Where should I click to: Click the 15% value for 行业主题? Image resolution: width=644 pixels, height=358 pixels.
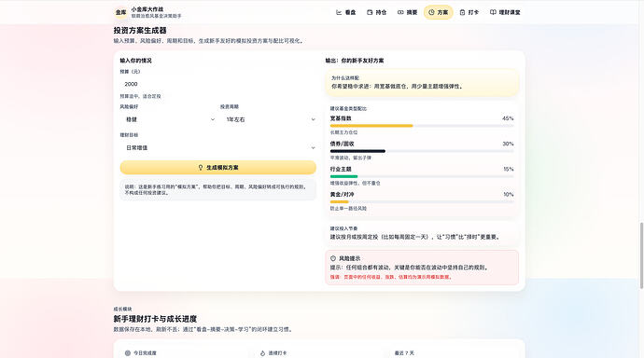509,169
